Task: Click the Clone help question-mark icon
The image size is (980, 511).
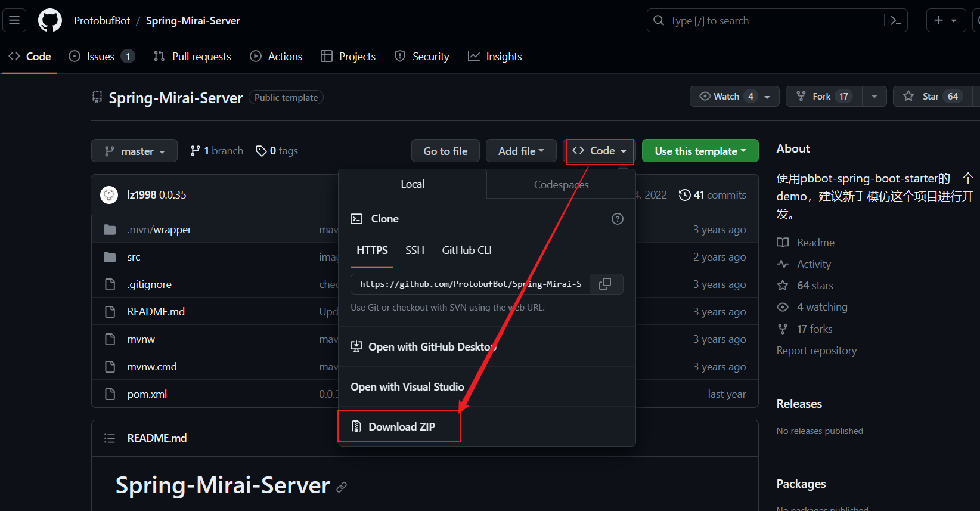Action: pyautogui.click(x=618, y=219)
